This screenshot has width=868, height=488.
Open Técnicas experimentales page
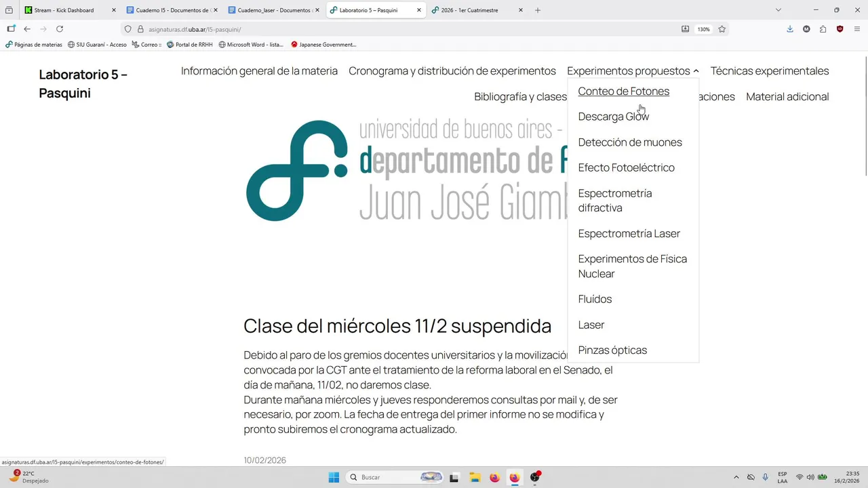pos(770,71)
